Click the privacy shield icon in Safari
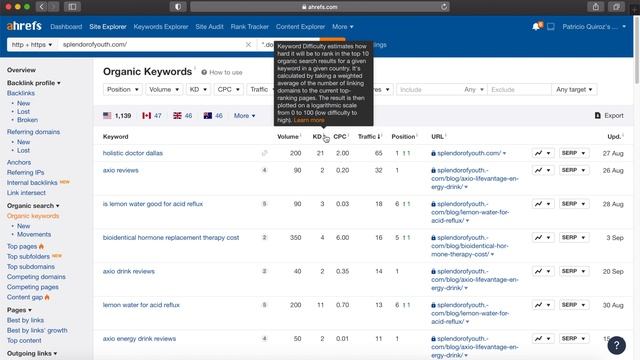640x360 pixels. tap(178, 7)
